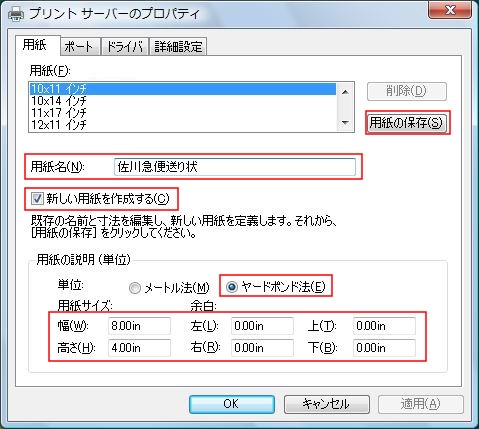The width and height of the screenshot is (479, 429).
Task: Click the list scroll up arrow
Action: [x=346, y=92]
